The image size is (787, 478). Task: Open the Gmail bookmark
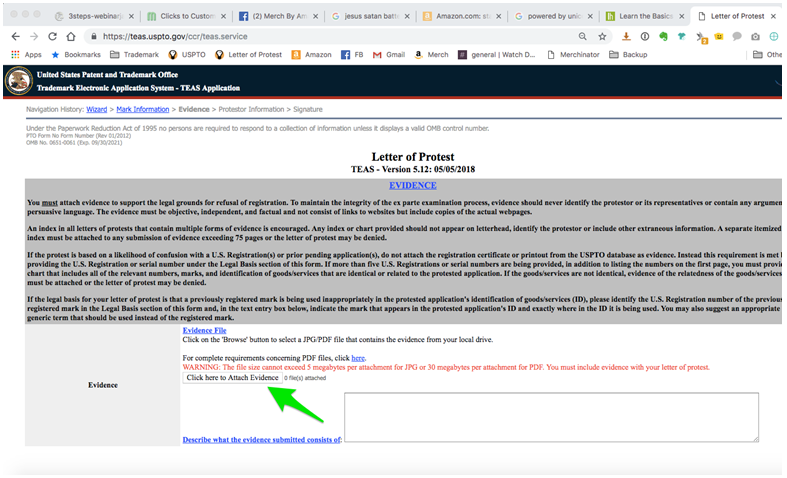pyautogui.click(x=388, y=55)
